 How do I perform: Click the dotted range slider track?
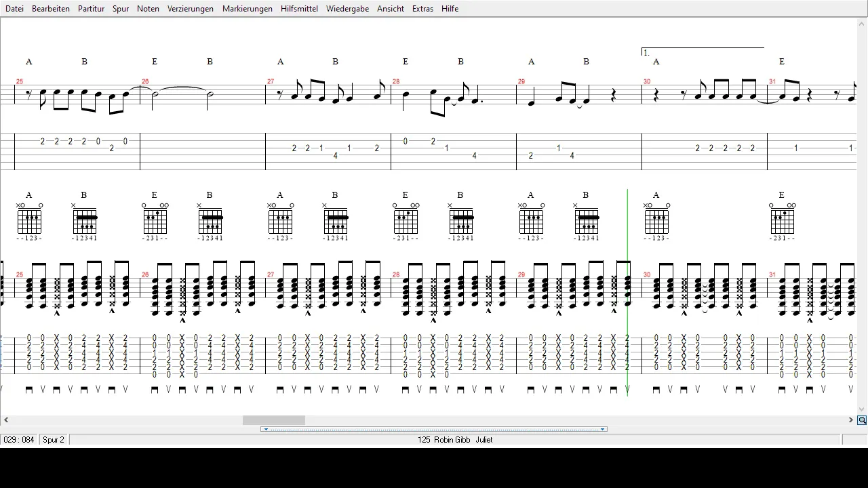tap(434, 429)
